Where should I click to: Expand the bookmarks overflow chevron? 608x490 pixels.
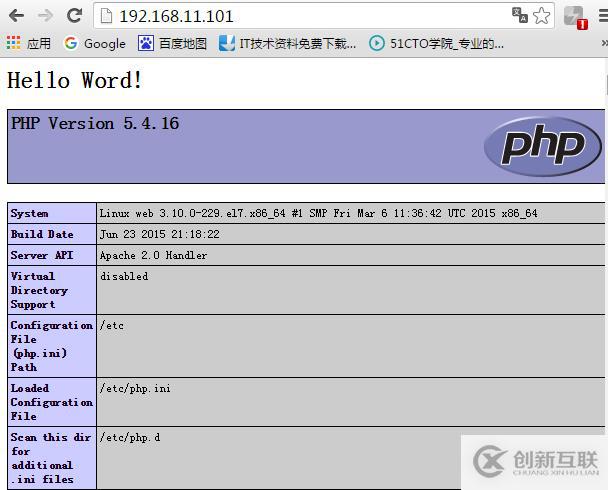point(604,43)
